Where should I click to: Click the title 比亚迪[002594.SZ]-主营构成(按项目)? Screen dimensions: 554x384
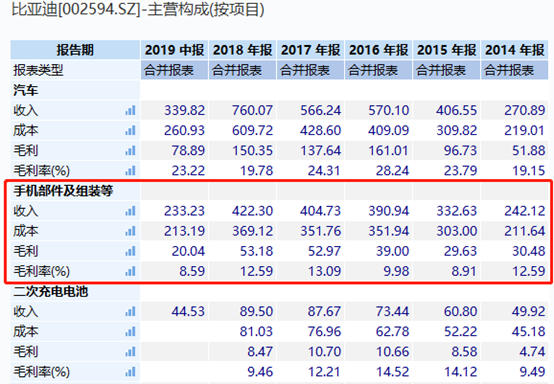[x=138, y=9]
